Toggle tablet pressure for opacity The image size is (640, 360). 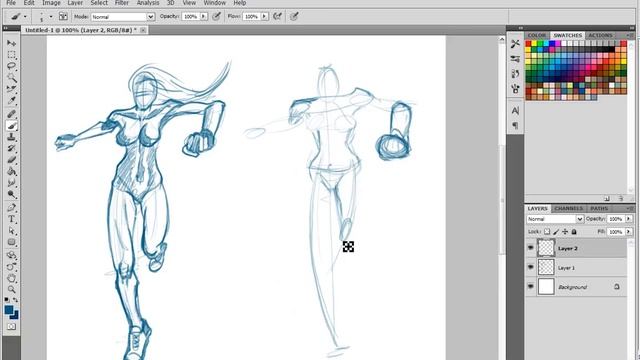pyautogui.click(x=217, y=16)
